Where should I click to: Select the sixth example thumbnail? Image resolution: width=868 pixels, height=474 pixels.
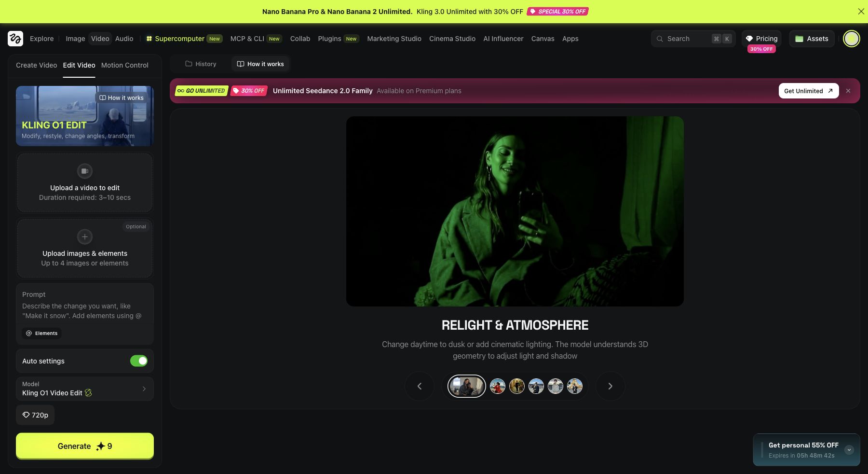pos(575,386)
